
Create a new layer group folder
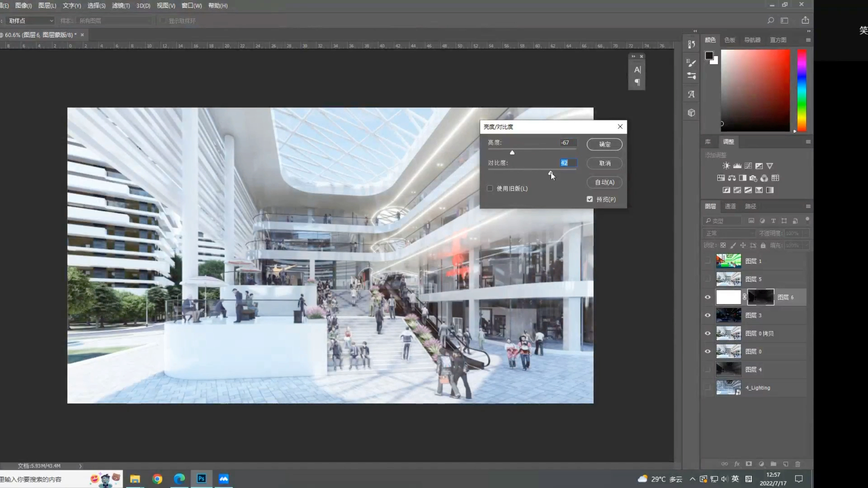coord(774,464)
